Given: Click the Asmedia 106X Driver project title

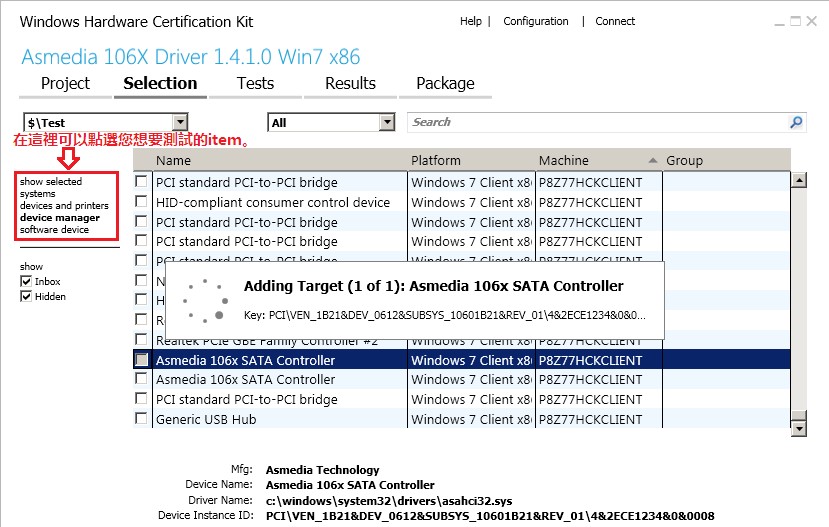Looking at the screenshot, I should 191,57.
